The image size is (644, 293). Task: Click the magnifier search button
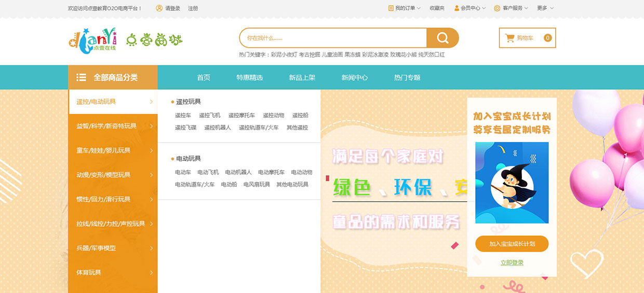pyautogui.click(x=442, y=38)
